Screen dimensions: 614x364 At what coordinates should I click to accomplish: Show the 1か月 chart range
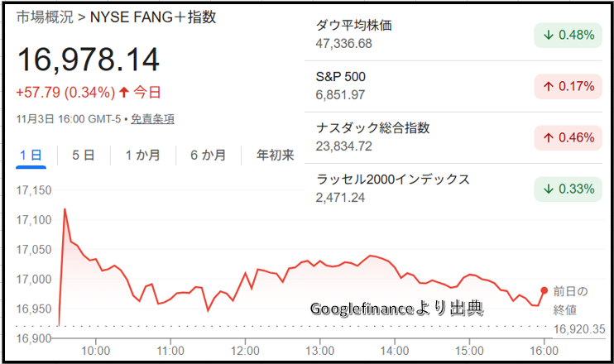(142, 155)
